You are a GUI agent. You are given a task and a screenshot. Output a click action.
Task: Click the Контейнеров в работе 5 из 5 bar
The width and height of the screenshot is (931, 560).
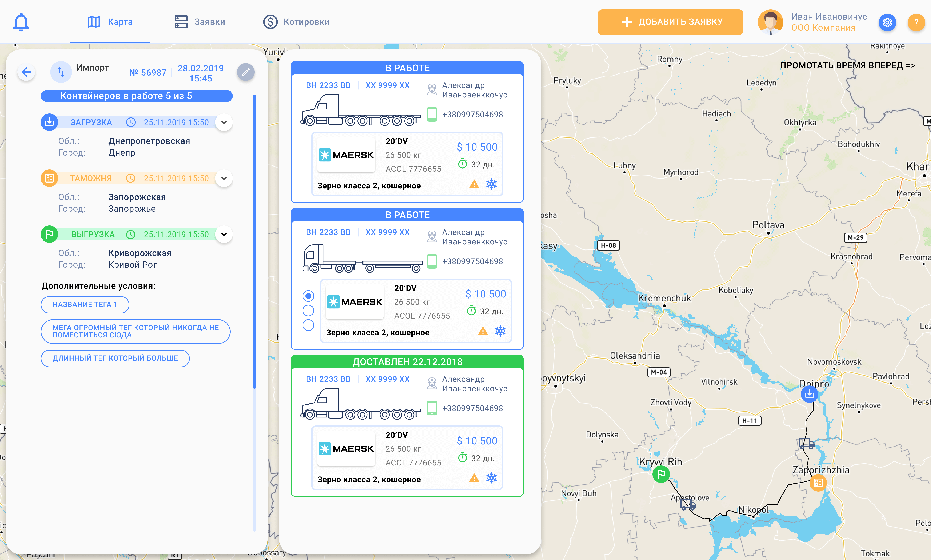click(x=137, y=96)
